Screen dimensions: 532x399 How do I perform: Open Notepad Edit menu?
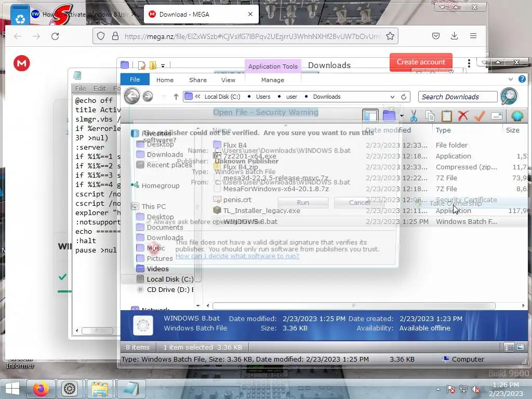(99, 88)
